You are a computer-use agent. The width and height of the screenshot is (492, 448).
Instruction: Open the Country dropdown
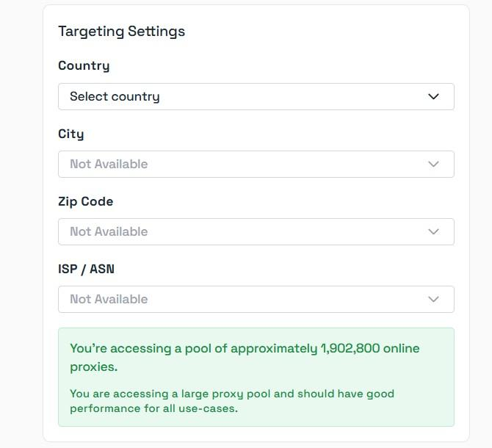coord(256,96)
